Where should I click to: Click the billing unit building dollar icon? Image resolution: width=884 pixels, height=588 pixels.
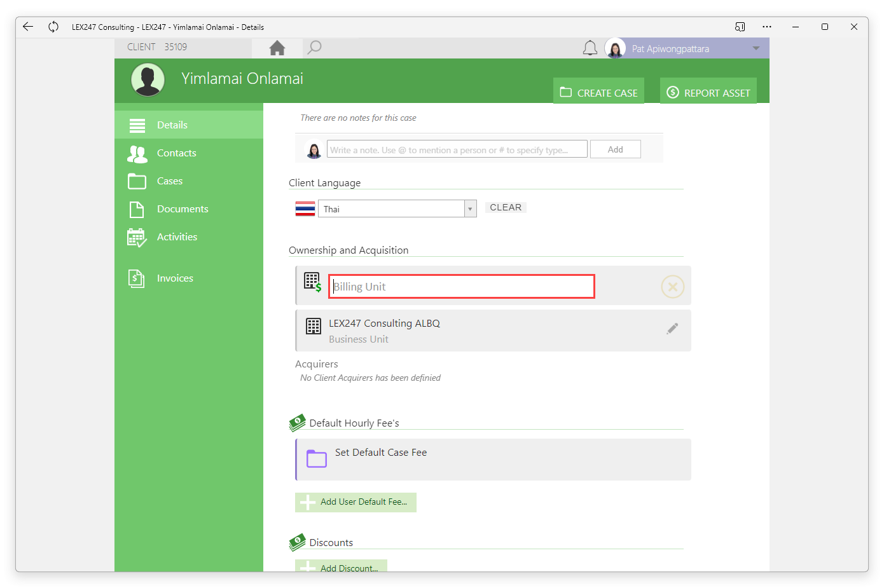click(313, 282)
